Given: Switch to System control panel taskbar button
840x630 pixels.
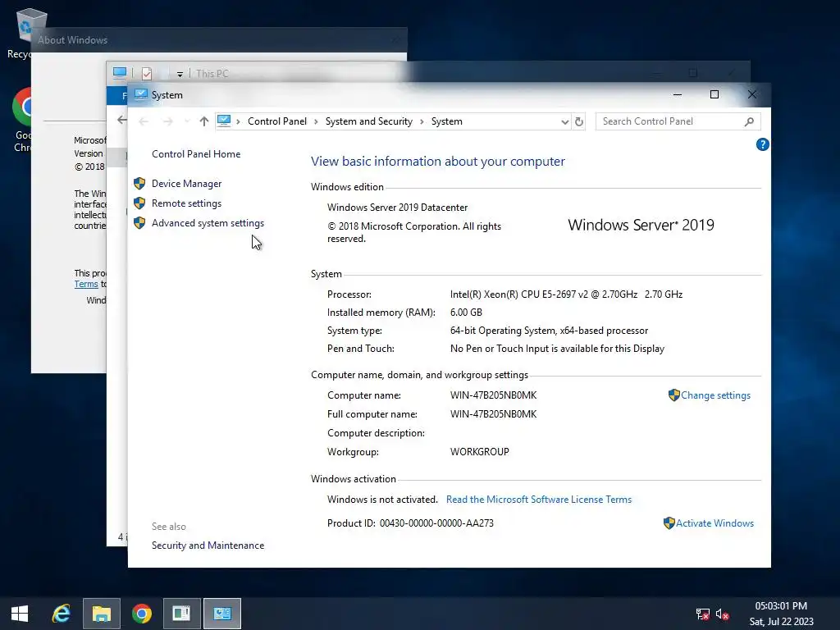Looking at the screenshot, I should pos(222,614).
